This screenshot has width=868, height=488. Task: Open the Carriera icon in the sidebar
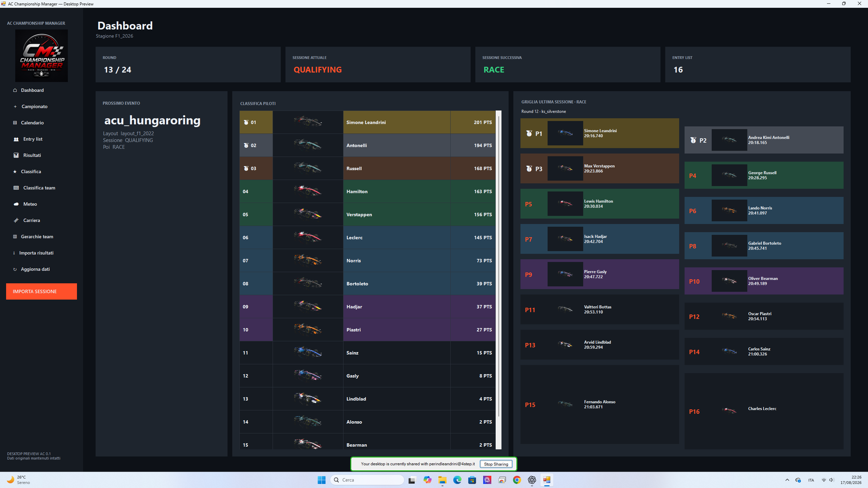point(16,220)
